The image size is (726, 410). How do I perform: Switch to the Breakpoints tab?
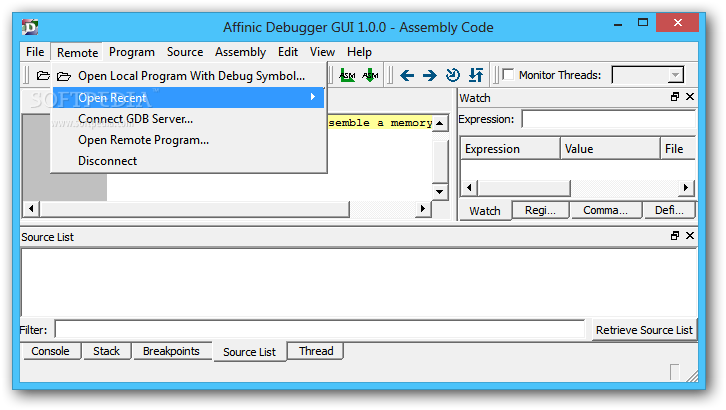(x=171, y=351)
